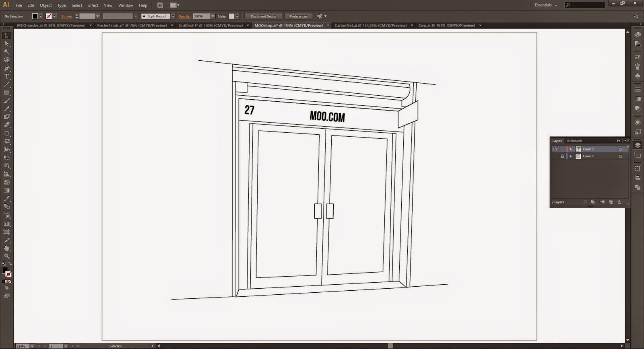Choose the Column Graph tool
This screenshot has height=349, width=644.
6,224
